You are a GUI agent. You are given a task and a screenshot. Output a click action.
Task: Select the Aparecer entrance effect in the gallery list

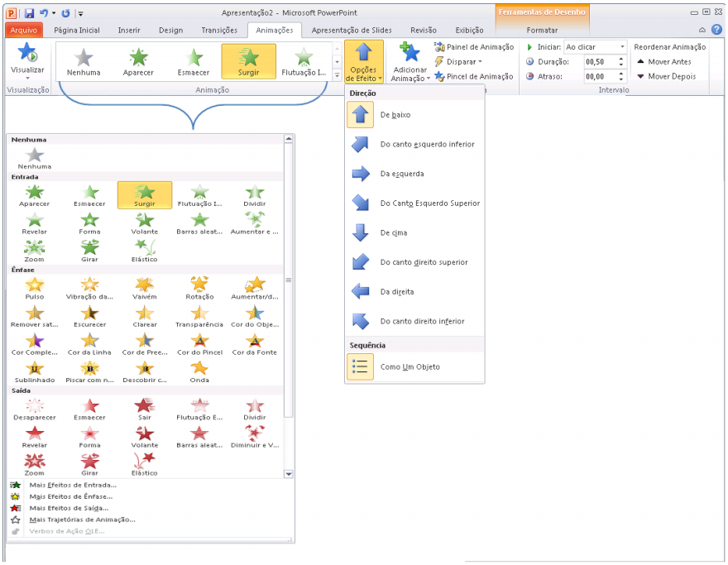coord(35,195)
